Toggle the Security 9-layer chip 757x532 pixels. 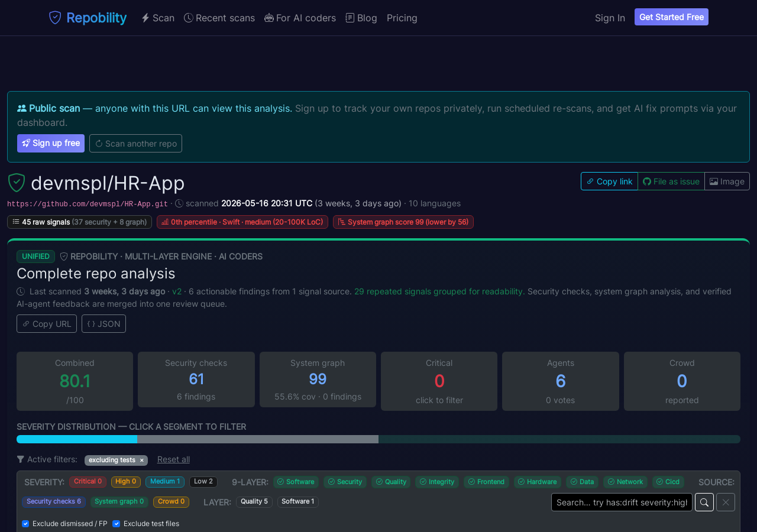click(x=345, y=482)
